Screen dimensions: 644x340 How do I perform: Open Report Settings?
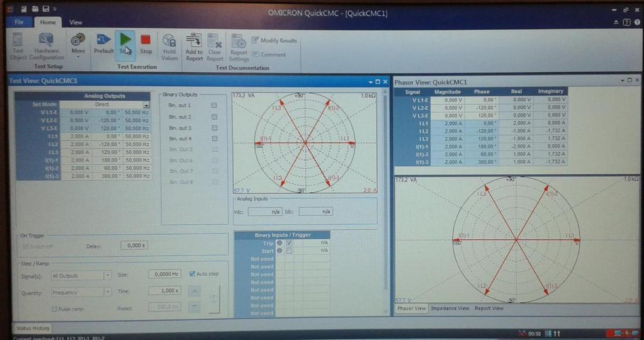point(239,48)
